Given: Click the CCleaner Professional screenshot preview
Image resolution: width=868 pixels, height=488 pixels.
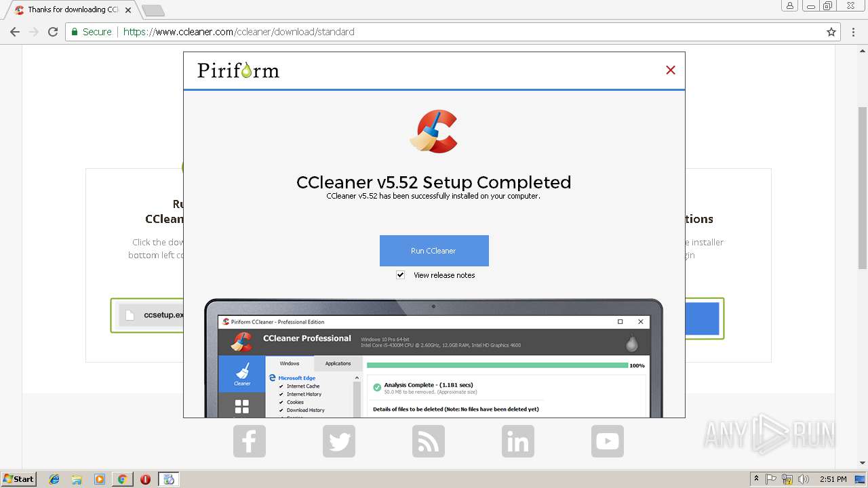Looking at the screenshot, I should click(434, 358).
